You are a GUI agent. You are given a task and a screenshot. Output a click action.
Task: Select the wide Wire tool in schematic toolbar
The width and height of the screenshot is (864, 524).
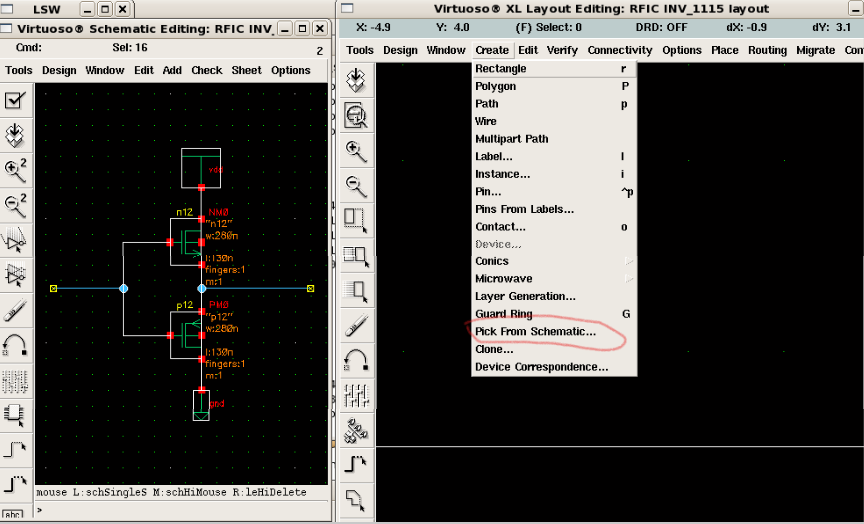click(15, 485)
